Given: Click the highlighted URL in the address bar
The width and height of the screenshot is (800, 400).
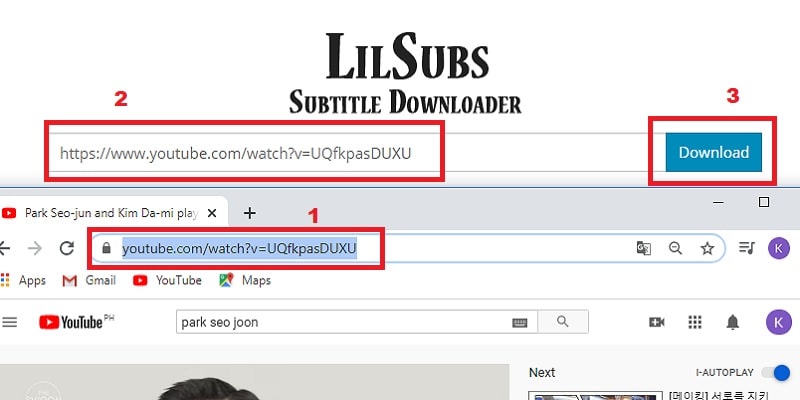Looking at the screenshot, I should (x=239, y=248).
